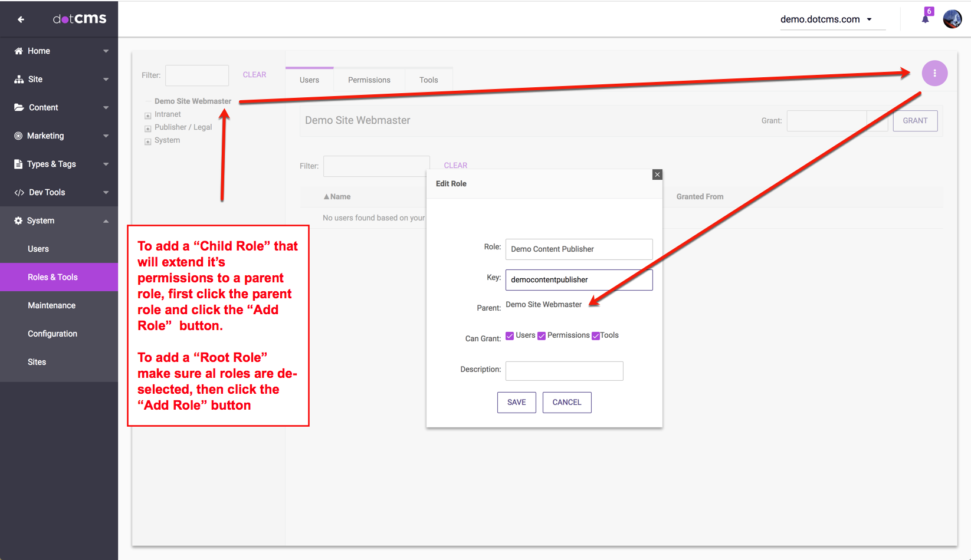Open the Maintenance menu item
Image resolution: width=971 pixels, height=560 pixels.
pos(52,305)
